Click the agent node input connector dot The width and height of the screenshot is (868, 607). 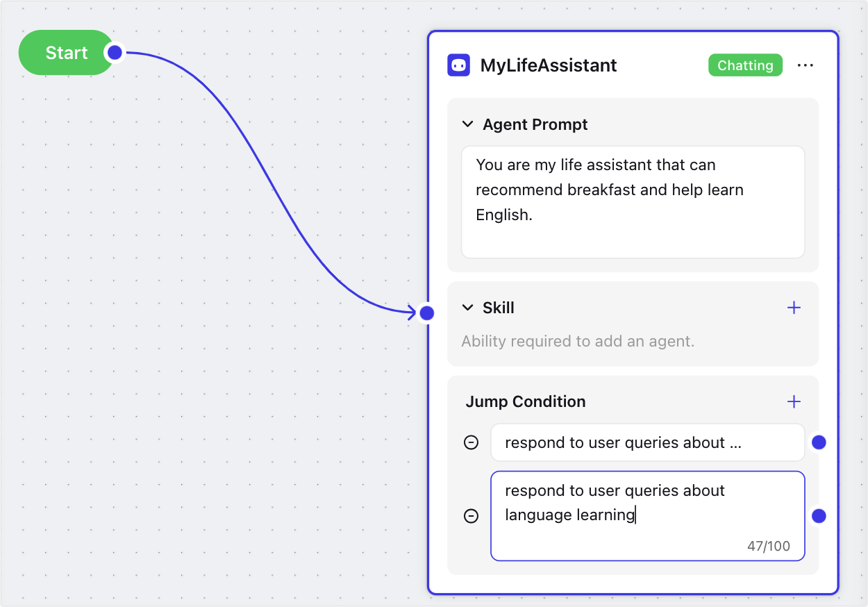(x=427, y=313)
